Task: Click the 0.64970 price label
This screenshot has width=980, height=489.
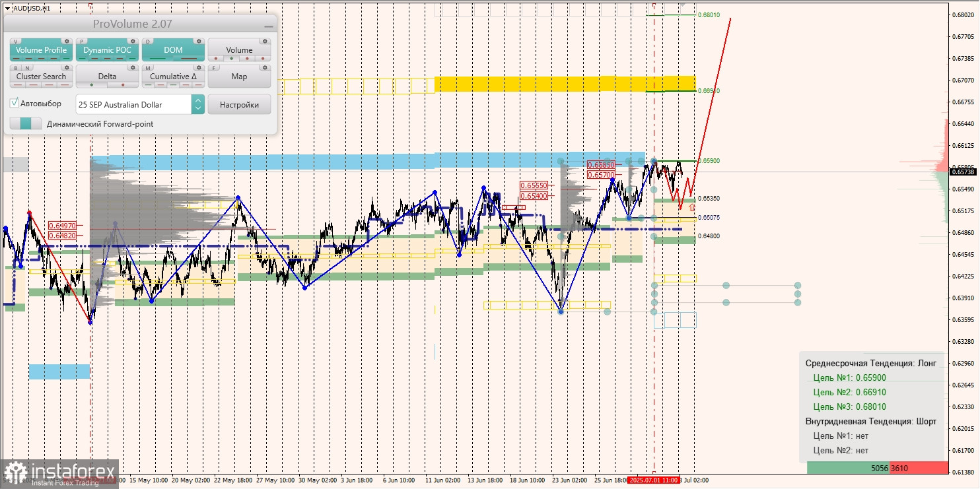Action: pos(62,225)
